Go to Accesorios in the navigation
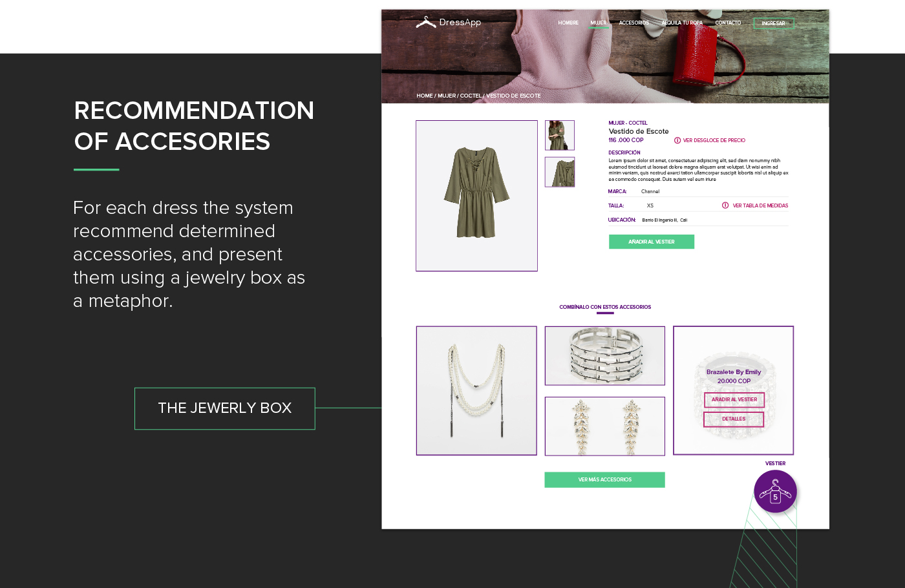This screenshot has height=588, width=905. tap(633, 23)
